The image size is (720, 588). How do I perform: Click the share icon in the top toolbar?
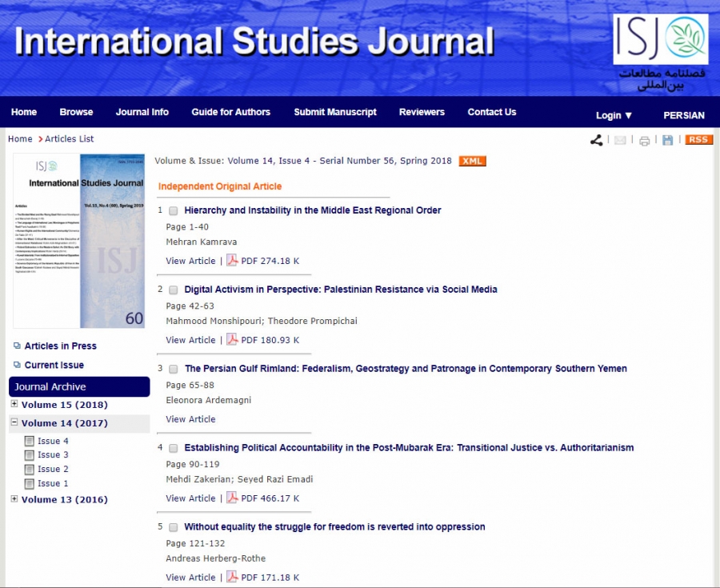(596, 141)
